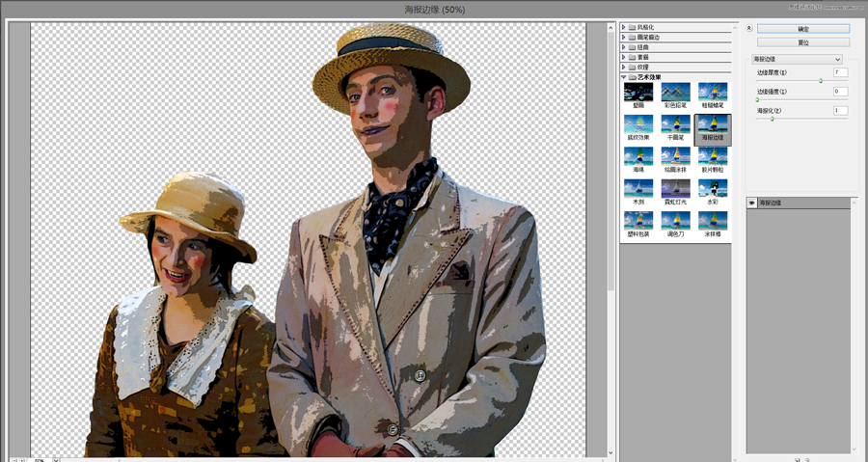Viewport: 868px width, 462px height.
Task: Select the 壁画 (Fresco) filter thumbnail
Action: [x=638, y=93]
